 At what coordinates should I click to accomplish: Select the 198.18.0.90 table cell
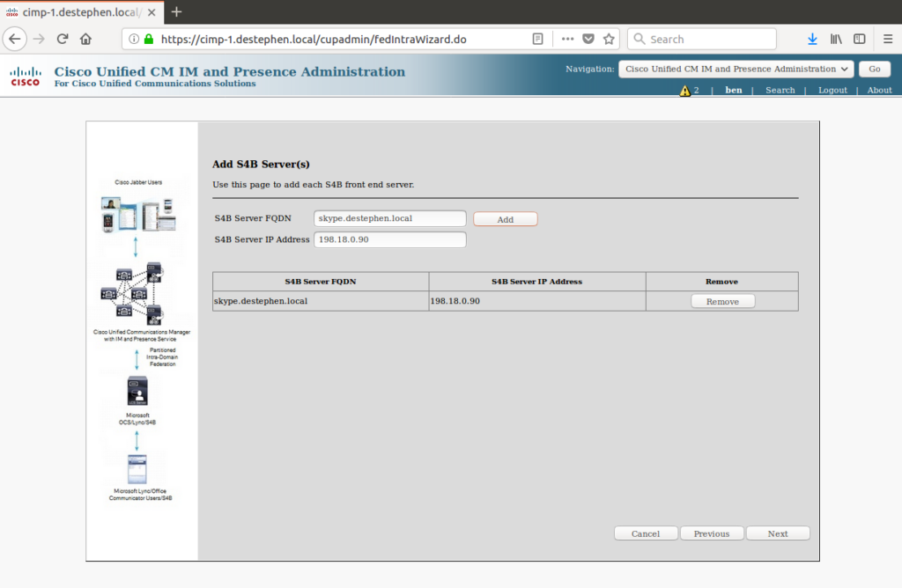pos(537,301)
